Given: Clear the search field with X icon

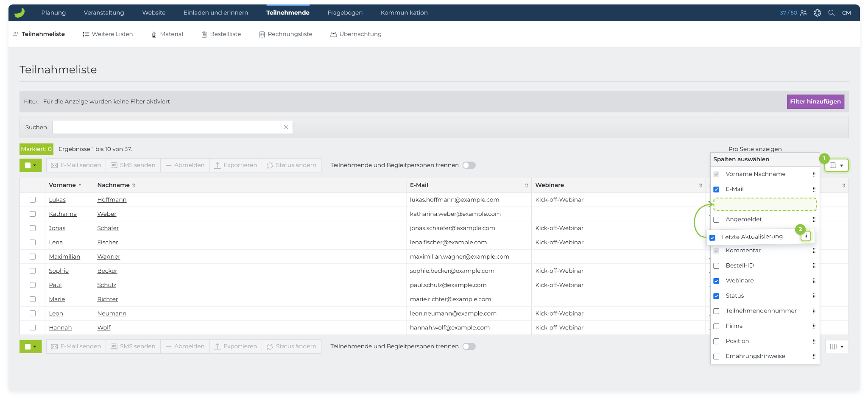Looking at the screenshot, I should point(286,127).
